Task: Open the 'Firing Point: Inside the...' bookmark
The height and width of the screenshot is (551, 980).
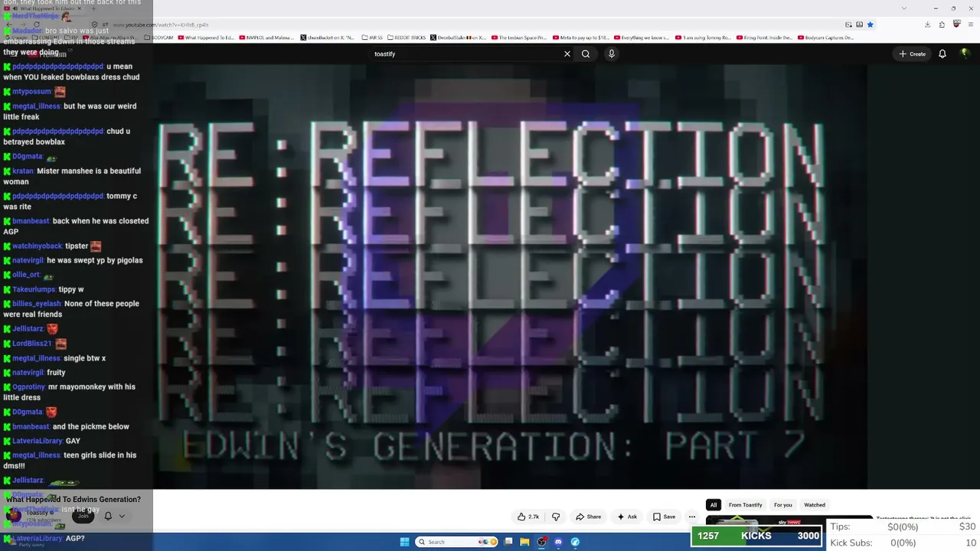Action: pyautogui.click(x=765, y=37)
